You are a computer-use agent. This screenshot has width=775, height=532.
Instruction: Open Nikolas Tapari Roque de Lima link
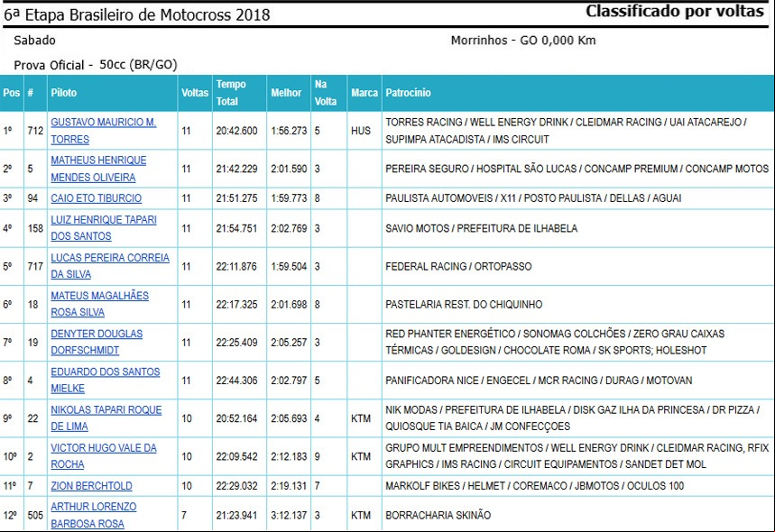point(106,417)
